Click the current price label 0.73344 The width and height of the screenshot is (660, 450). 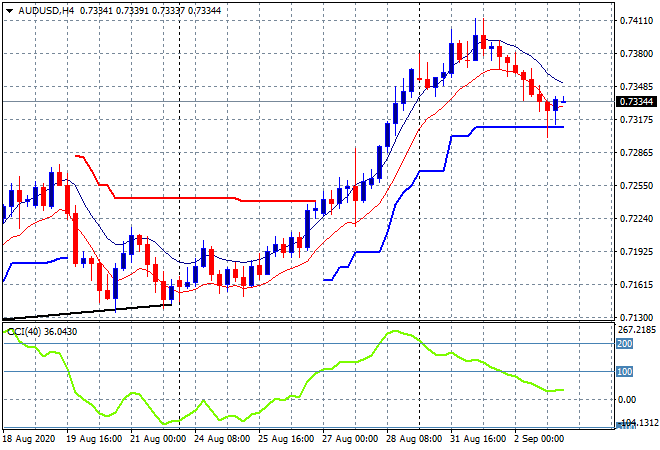[636, 102]
